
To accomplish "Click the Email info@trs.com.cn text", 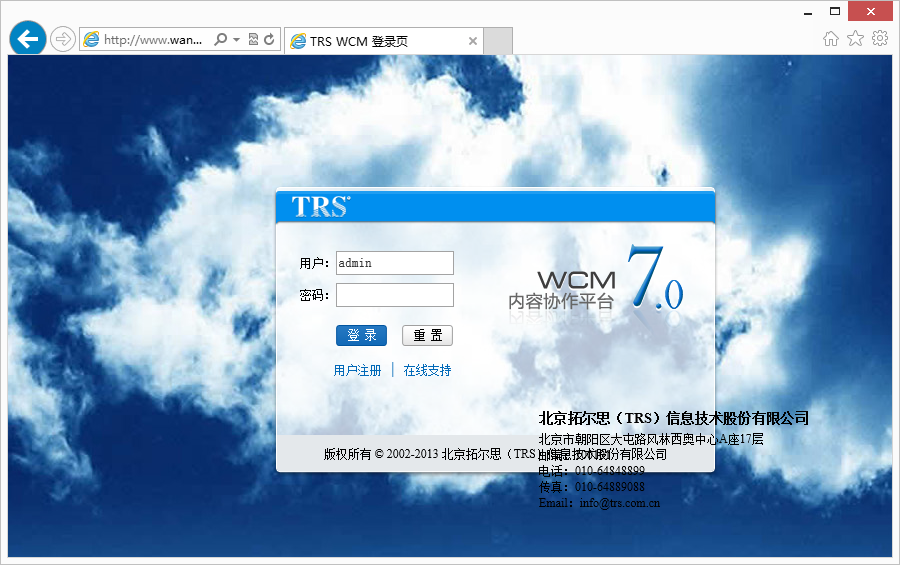I will coord(599,503).
